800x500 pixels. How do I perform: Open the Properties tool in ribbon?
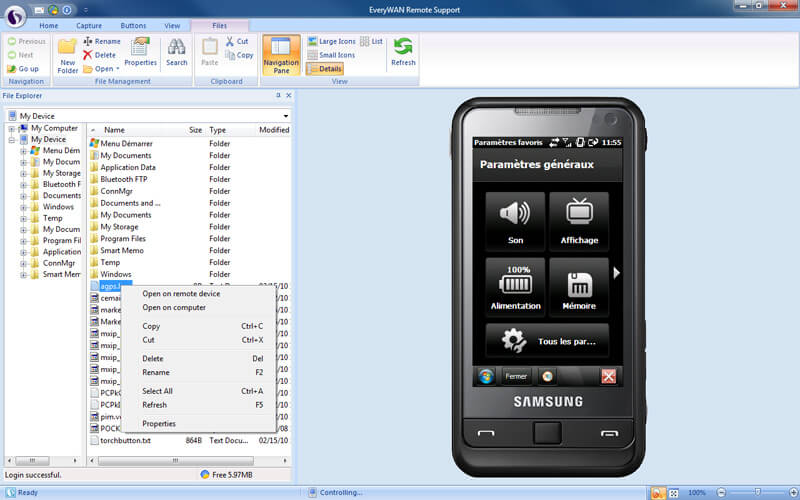click(140, 52)
